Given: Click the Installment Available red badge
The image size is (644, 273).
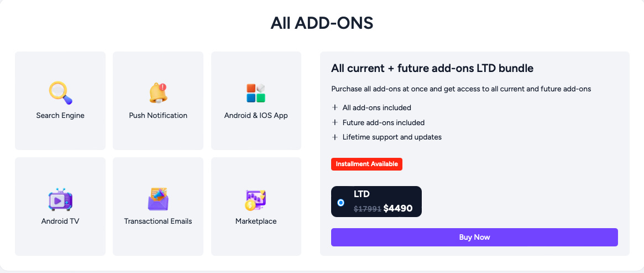Looking at the screenshot, I should (x=366, y=164).
